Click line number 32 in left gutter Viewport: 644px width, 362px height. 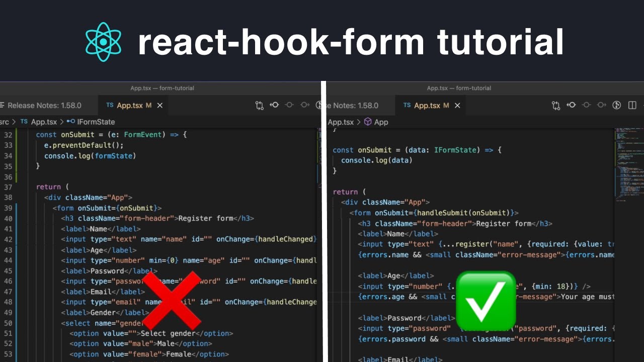[8, 135]
